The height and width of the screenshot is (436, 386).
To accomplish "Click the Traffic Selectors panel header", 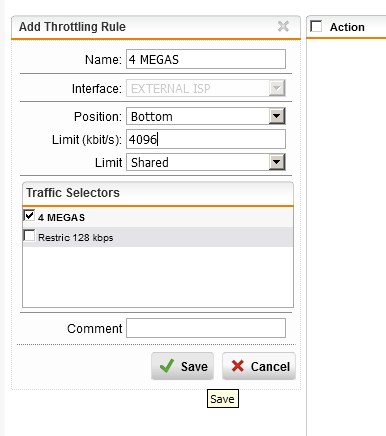I will (x=158, y=193).
